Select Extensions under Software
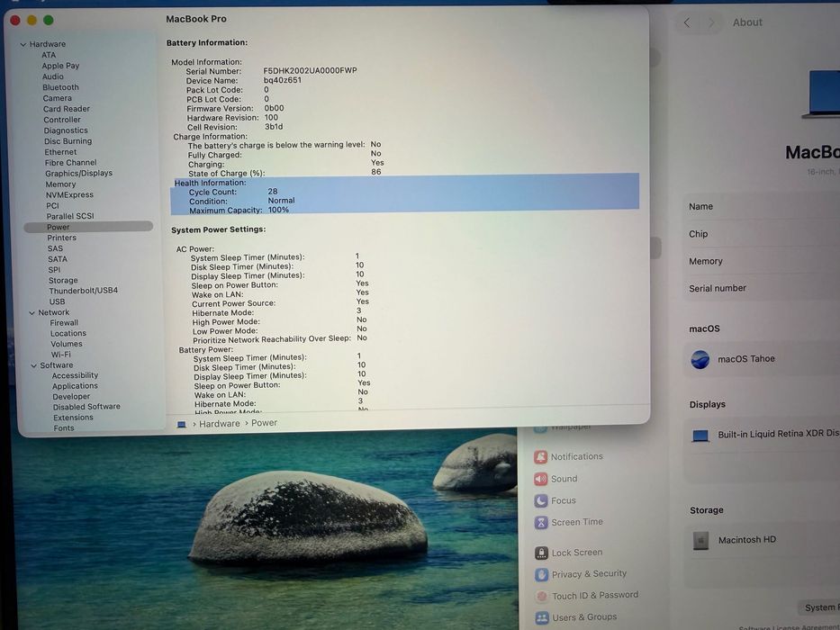Screen dimensions: 840x630 click(74, 418)
